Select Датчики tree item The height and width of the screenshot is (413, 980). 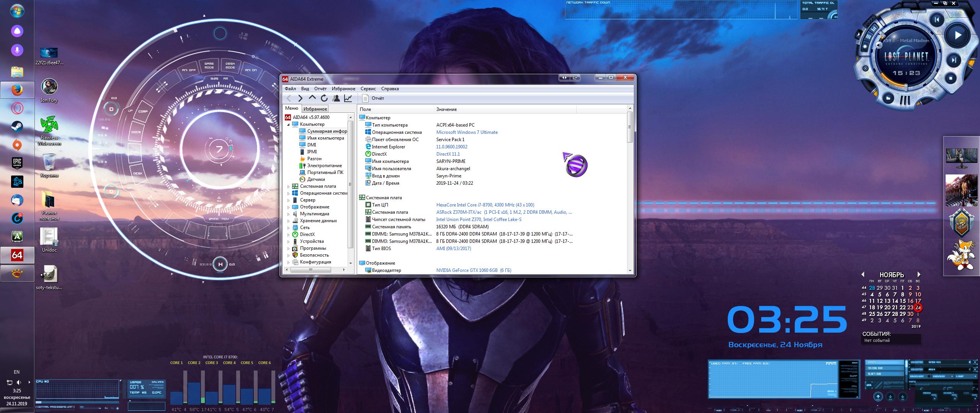pyautogui.click(x=312, y=179)
